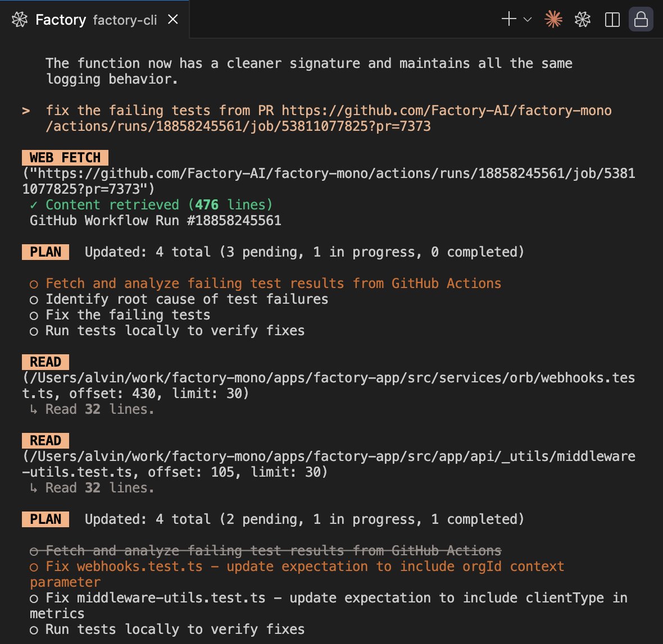Select 'Fix the failing tests' plan item
The width and height of the screenshot is (663, 644).
click(120, 315)
